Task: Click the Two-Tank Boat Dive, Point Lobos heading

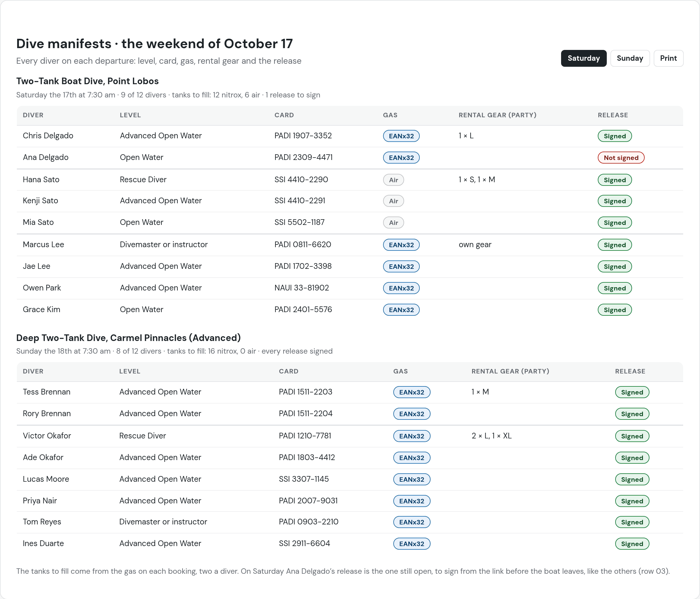Action: 87,81
